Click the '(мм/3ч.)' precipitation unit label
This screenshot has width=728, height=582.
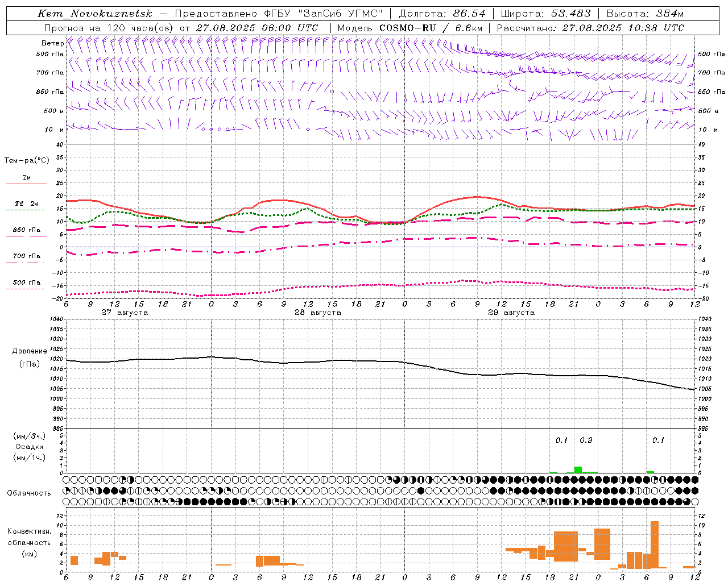click(29, 436)
